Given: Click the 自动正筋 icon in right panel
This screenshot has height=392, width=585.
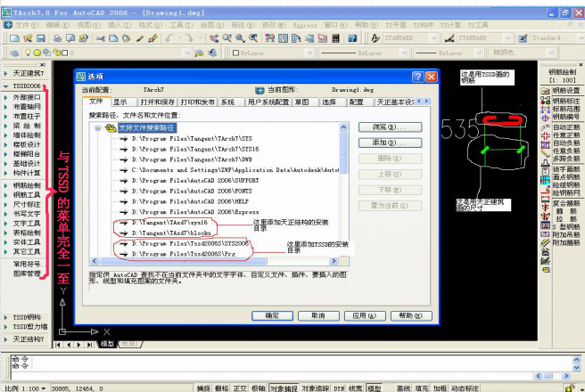Looking at the screenshot, I should pyautogui.click(x=545, y=127).
